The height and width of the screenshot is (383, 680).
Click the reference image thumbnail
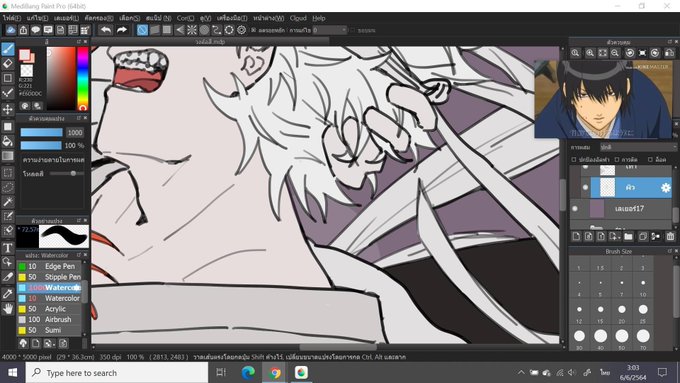pyautogui.click(x=603, y=99)
